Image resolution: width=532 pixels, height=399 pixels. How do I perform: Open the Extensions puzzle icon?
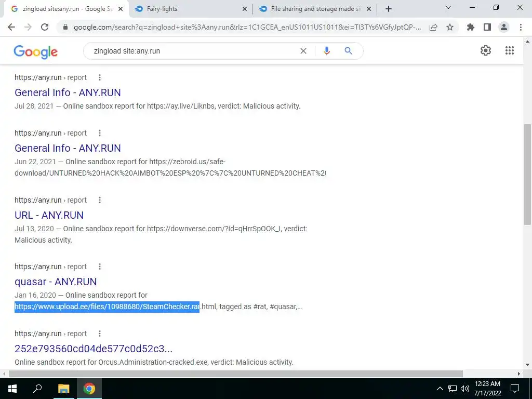[470, 27]
